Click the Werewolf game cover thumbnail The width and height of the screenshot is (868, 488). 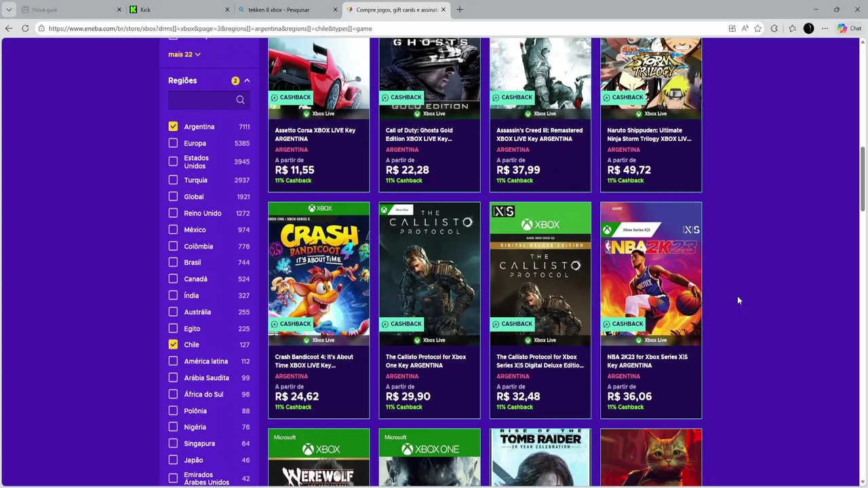(x=319, y=457)
